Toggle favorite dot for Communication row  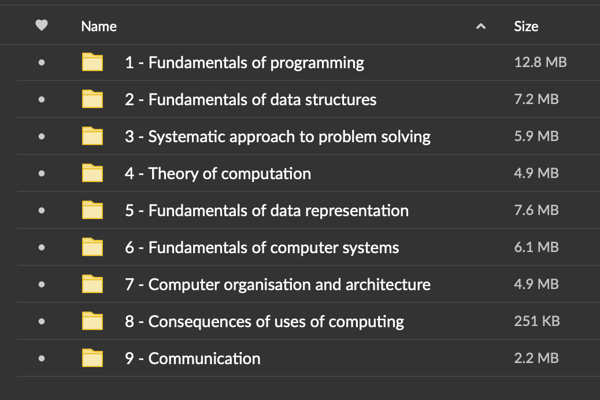pos(41,358)
